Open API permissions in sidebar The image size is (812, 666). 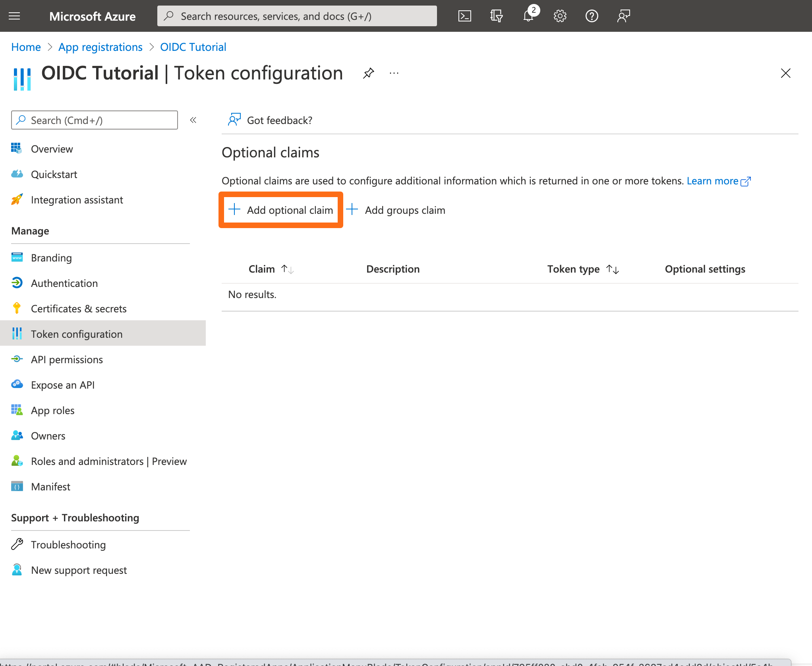pyautogui.click(x=67, y=360)
